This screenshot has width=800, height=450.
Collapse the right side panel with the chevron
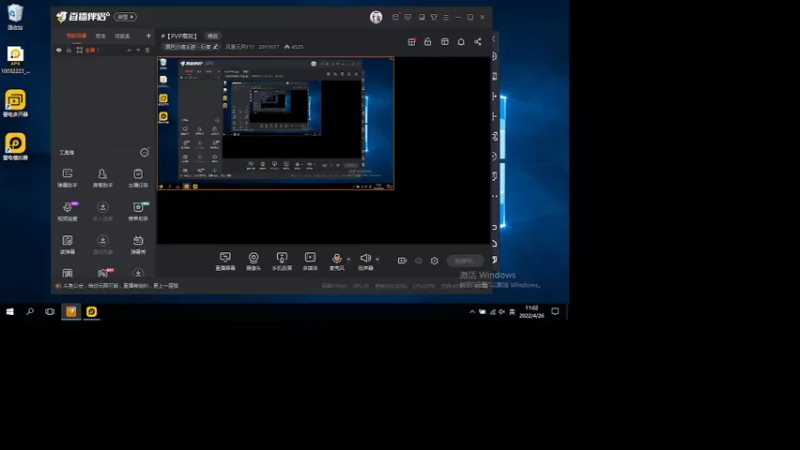pos(493,39)
